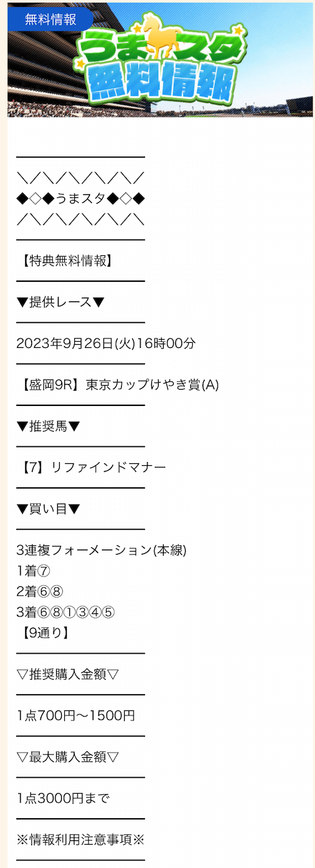Click the horse name リファインドマナー
The width and height of the screenshot is (315, 868).
pos(108,467)
